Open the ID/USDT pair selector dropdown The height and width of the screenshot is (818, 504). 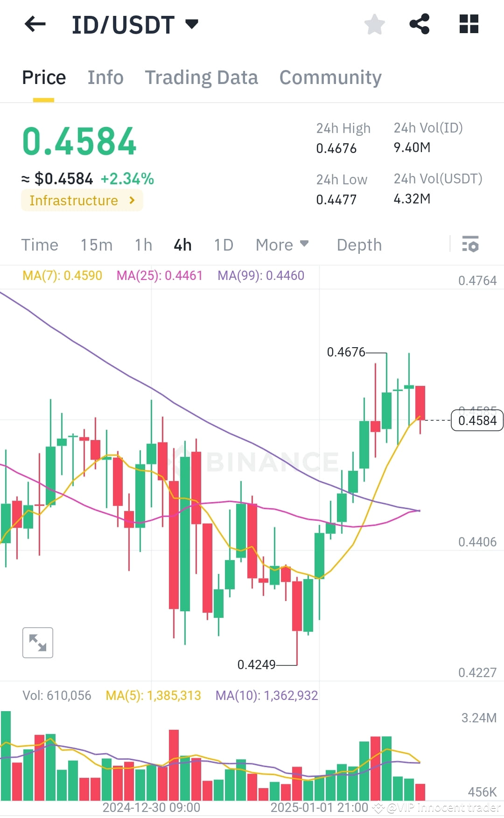point(191,24)
